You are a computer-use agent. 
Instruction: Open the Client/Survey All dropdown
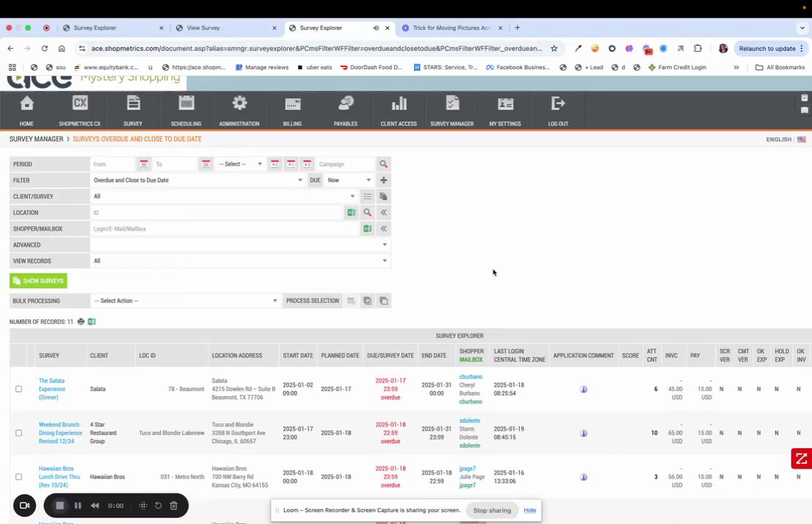tap(224, 196)
